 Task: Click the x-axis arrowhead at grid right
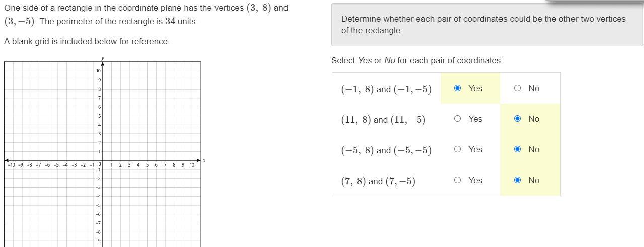click(199, 160)
